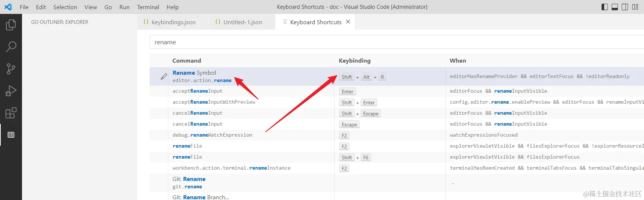Select the renameFile row bound to F2
This screenshot has height=200, width=644.
click(x=397, y=146)
